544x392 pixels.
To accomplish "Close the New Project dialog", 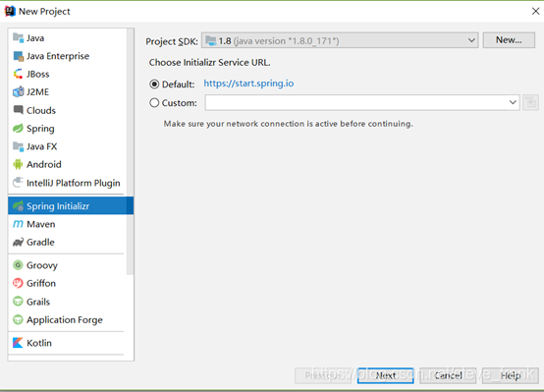I will (535, 11).
